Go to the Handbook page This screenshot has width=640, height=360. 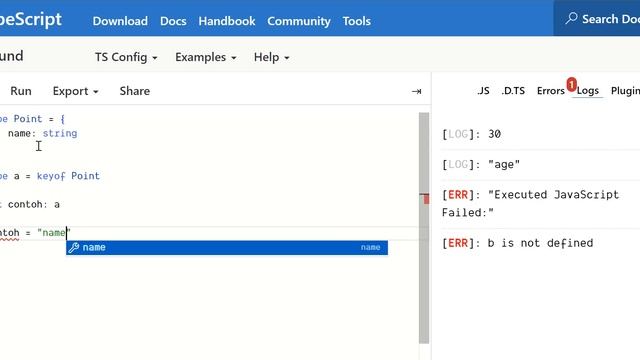tap(227, 21)
